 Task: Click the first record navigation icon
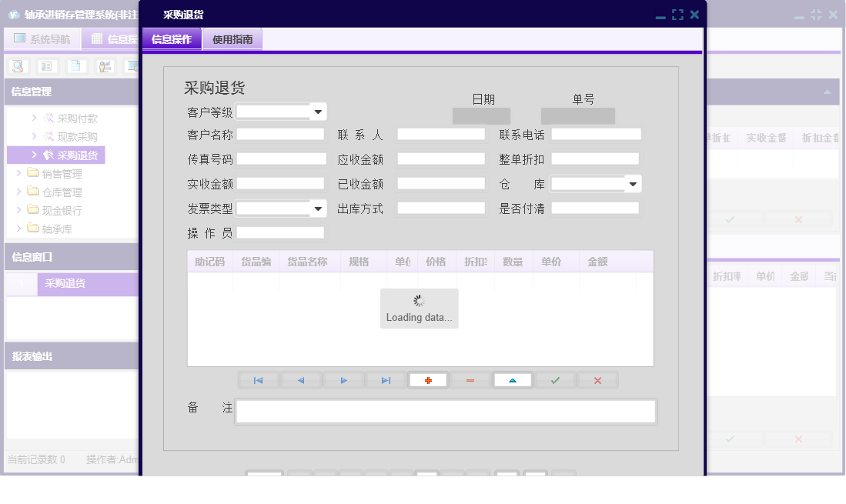(x=259, y=379)
